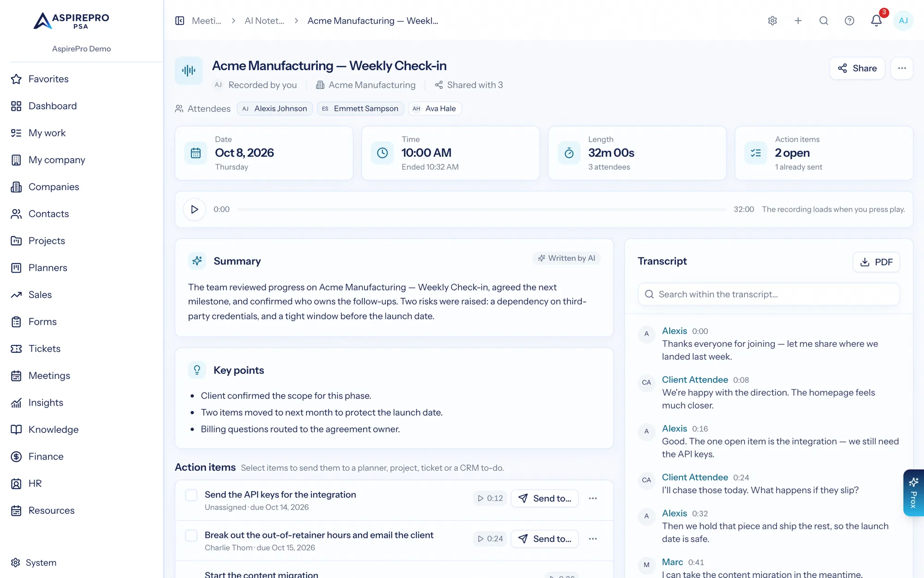924x578 pixels.
Task: Toggle the sidebar collapse icon
Action: (180, 21)
